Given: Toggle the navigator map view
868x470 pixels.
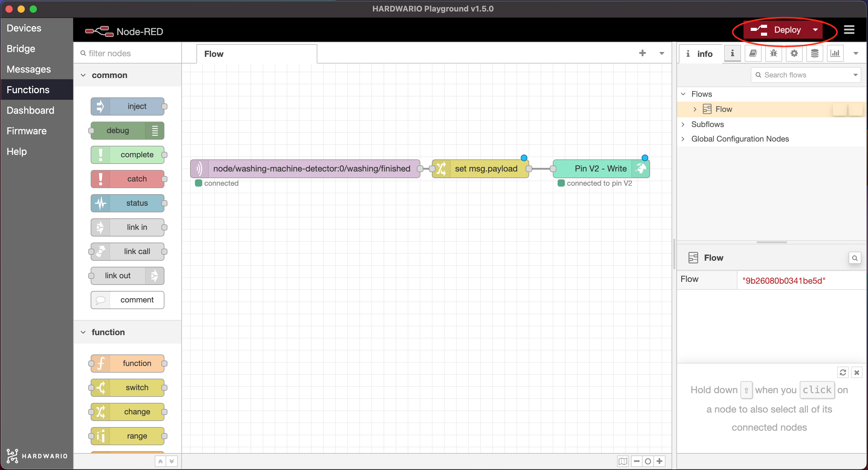Looking at the screenshot, I should pyautogui.click(x=623, y=461).
